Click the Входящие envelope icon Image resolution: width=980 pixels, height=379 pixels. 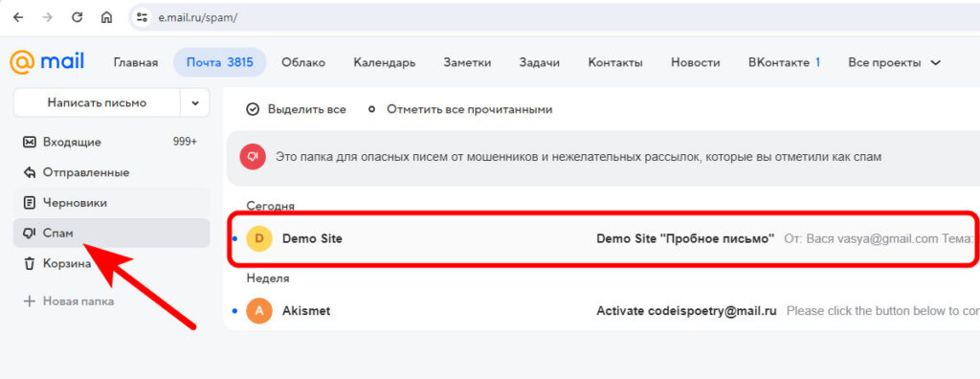coord(30,142)
